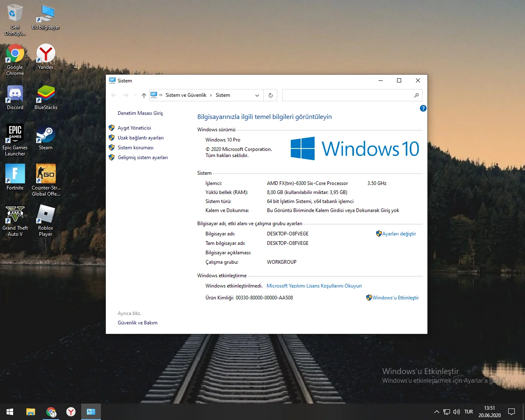Image resolution: width=525 pixels, height=420 pixels.
Task: Click the Sistem window taskbar button
Action: (x=91, y=412)
